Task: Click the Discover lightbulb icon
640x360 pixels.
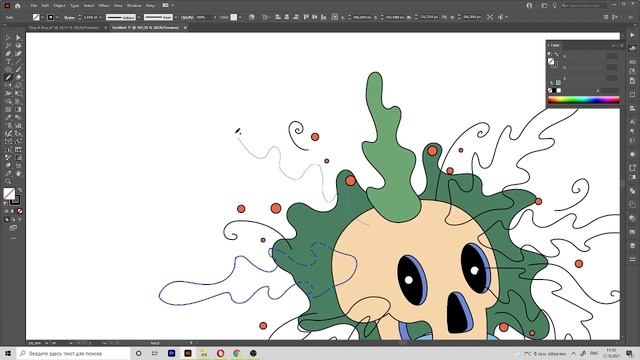Action: coord(554,6)
